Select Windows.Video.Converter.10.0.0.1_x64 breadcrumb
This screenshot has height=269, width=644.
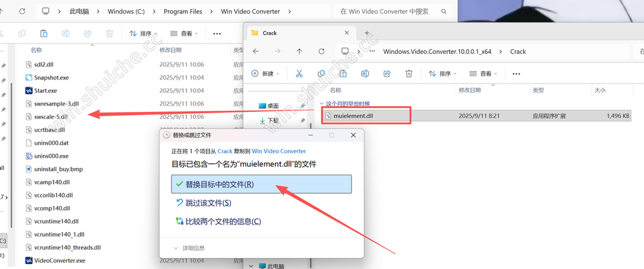coord(437,52)
